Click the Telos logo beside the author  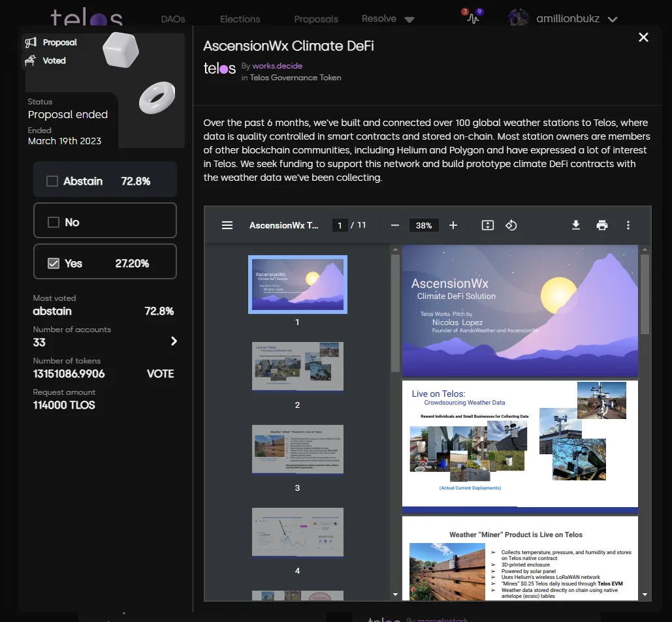[x=219, y=69]
